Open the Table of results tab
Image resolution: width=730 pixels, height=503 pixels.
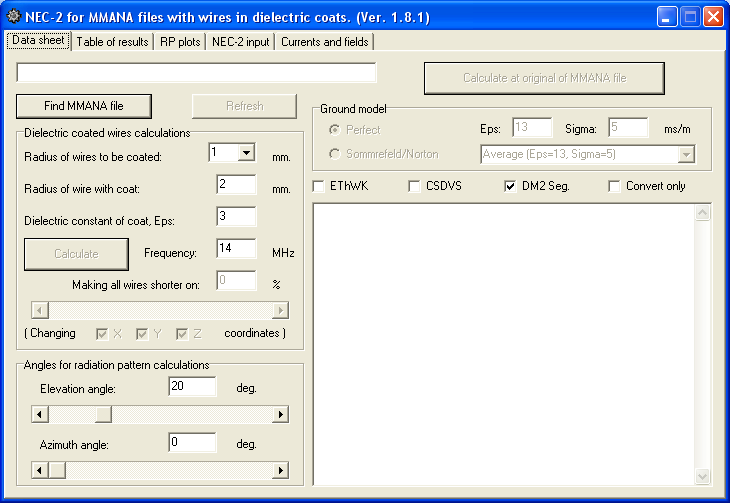(x=112, y=42)
